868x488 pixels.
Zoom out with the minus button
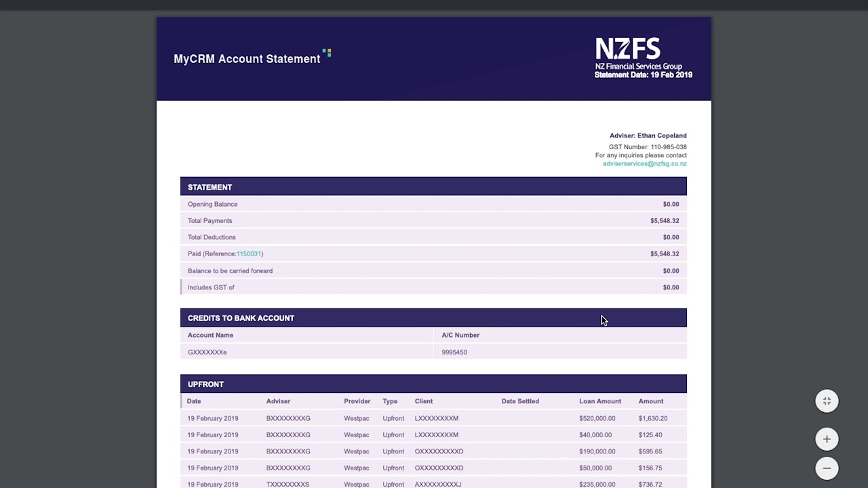(x=827, y=468)
